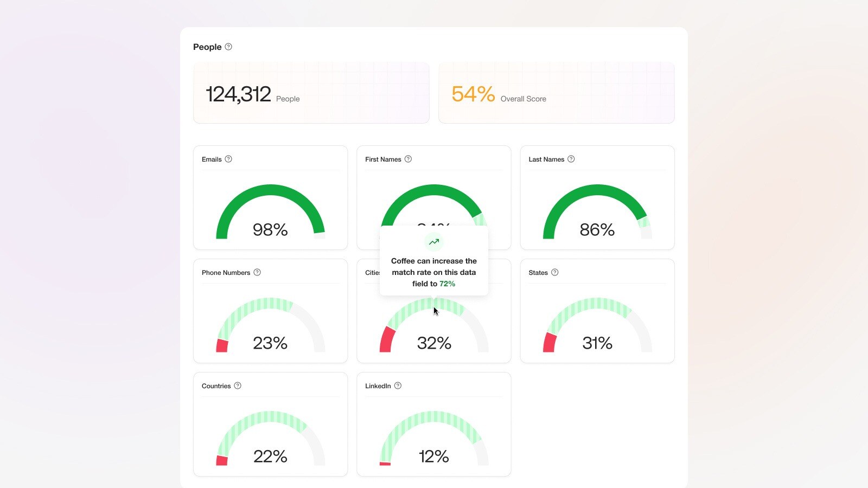This screenshot has width=868, height=488.
Task: Click the Cities 32% value
Action: tap(434, 343)
